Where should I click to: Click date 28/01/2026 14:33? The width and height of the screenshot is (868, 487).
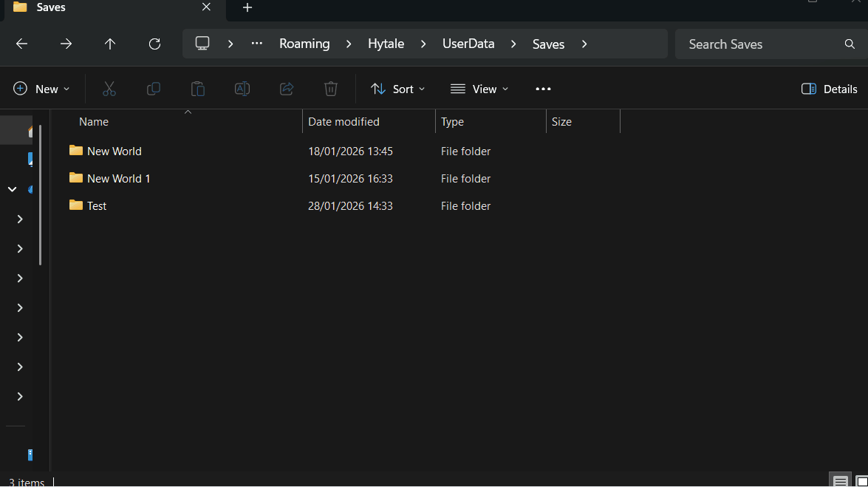click(x=350, y=205)
